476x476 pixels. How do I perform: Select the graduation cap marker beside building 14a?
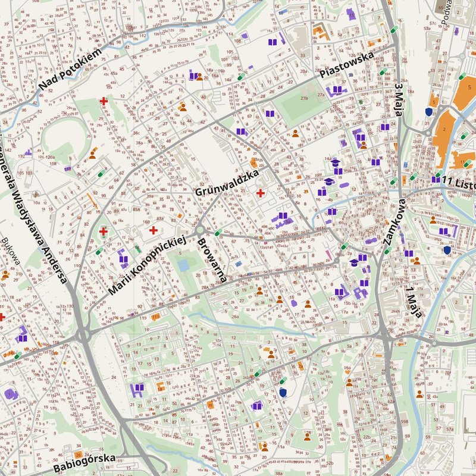click(335, 162)
